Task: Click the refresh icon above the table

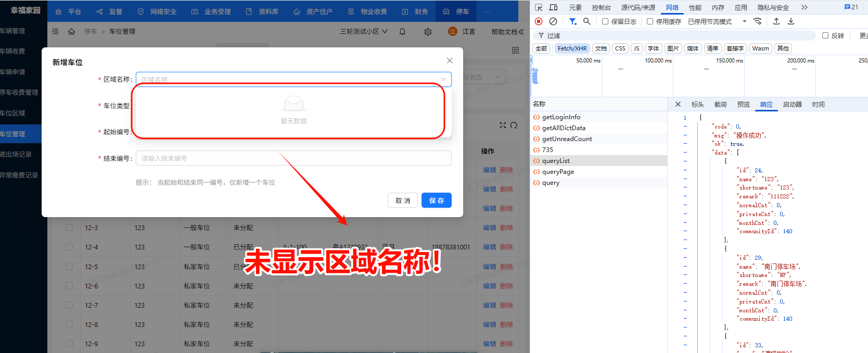Action: (x=514, y=125)
